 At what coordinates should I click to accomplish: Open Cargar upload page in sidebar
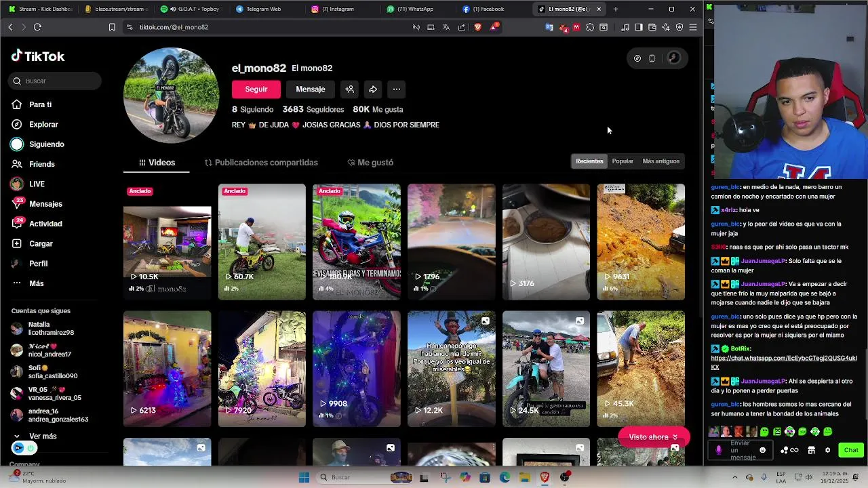(x=33, y=243)
